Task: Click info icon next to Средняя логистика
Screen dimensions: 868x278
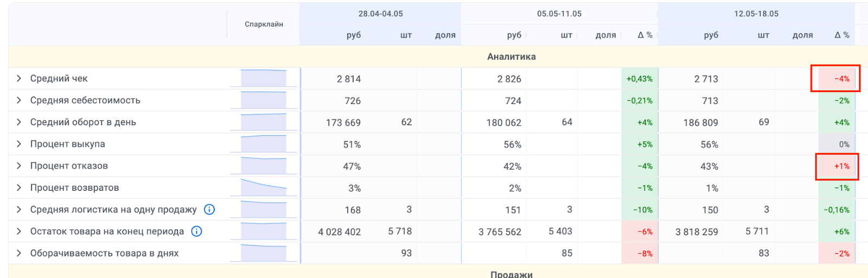Action: pyautogui.click(x=209, y=209)
